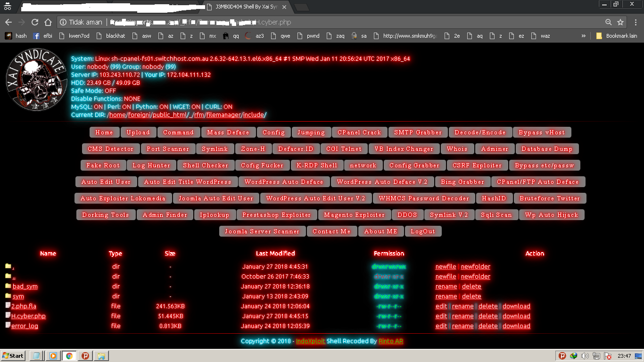Open the Start menu
644x362 pixels.
click(x=13, y=356)
